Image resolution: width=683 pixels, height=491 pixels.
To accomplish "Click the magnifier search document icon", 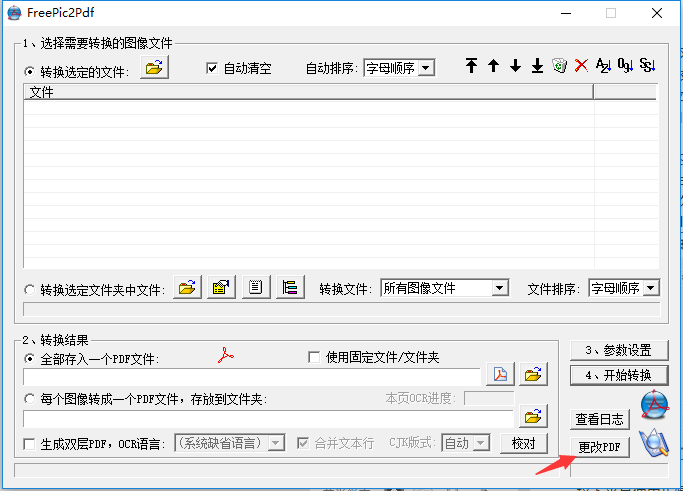I will (x=654, y=443).
